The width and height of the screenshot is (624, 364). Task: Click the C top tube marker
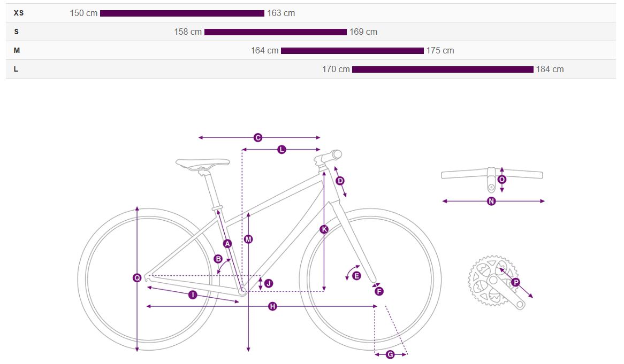pos(258,137)
